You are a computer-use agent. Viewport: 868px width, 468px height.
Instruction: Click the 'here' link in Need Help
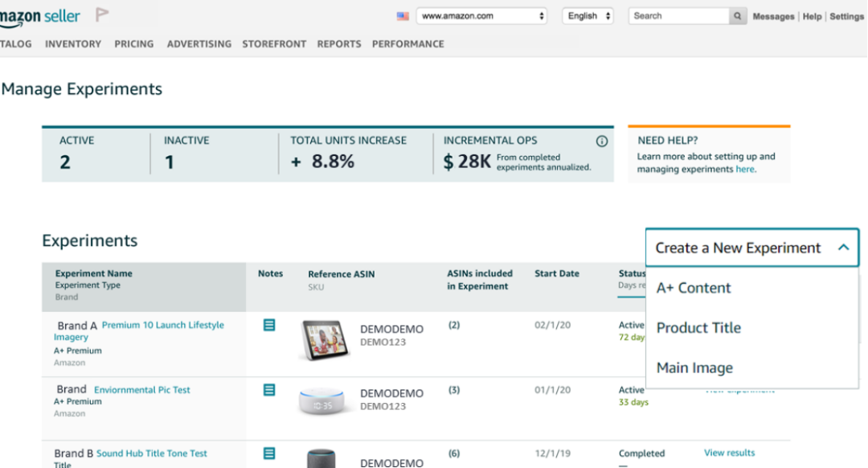pos(744,170)
